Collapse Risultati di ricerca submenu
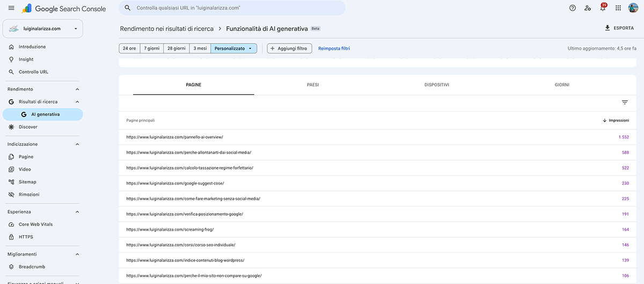 77,101
